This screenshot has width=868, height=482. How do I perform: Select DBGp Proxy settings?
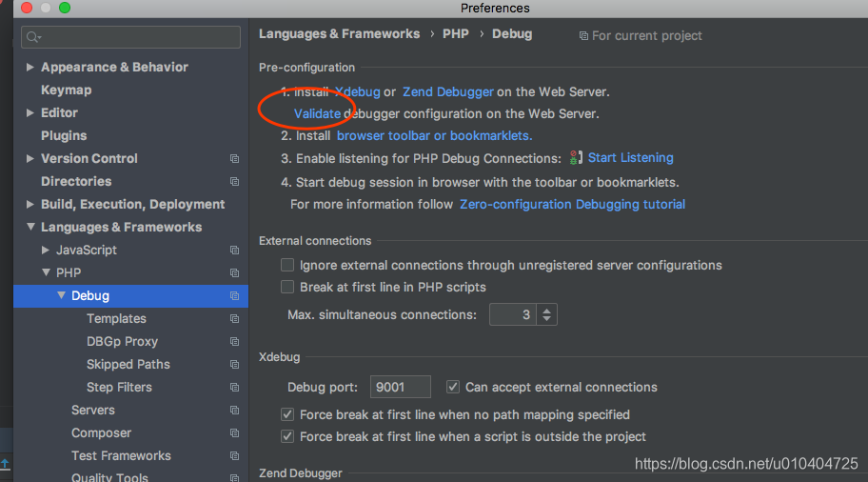123,341
